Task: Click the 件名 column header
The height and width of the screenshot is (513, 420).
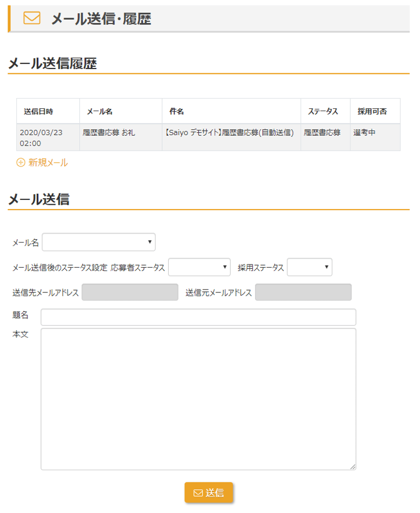Action: (176, 111)
